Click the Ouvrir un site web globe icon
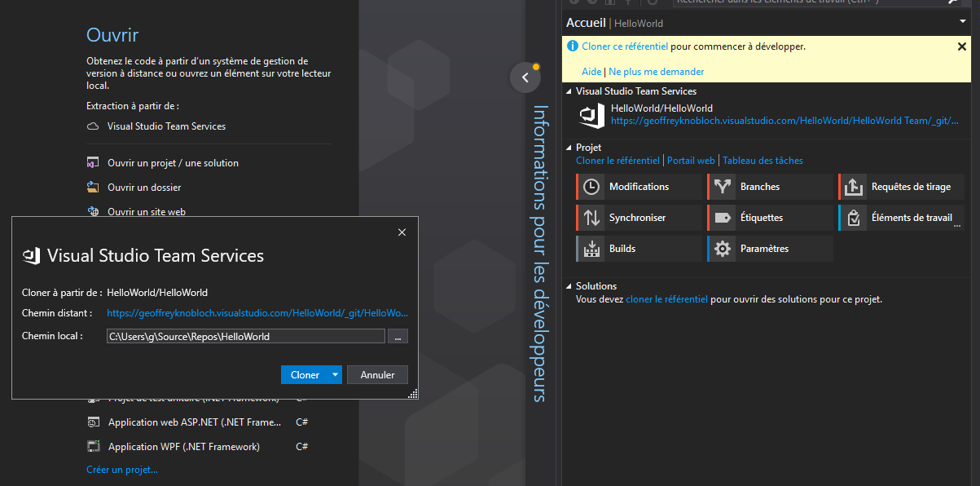This screenshot has height=486, width=980. click(93, 211)
